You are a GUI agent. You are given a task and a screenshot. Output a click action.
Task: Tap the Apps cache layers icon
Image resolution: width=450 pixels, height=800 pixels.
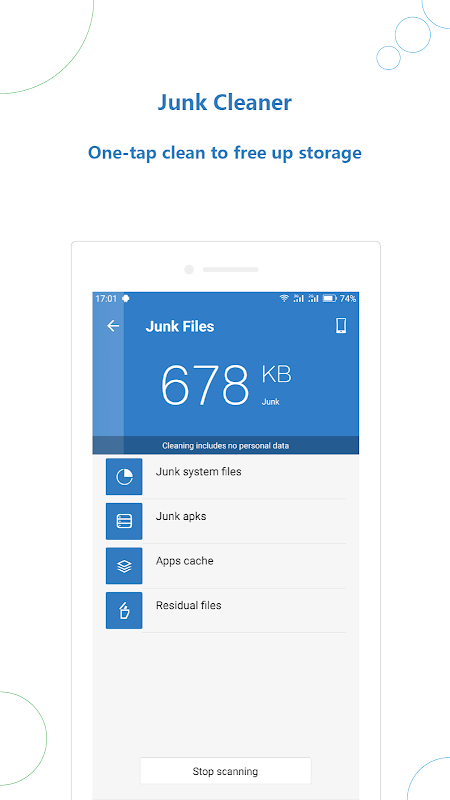pos(124,566)
